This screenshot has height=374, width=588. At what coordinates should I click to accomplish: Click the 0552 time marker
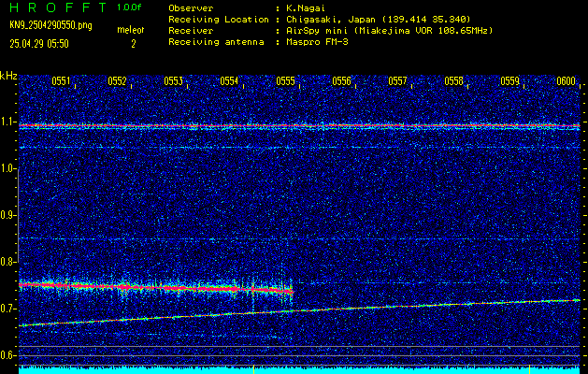117,81
